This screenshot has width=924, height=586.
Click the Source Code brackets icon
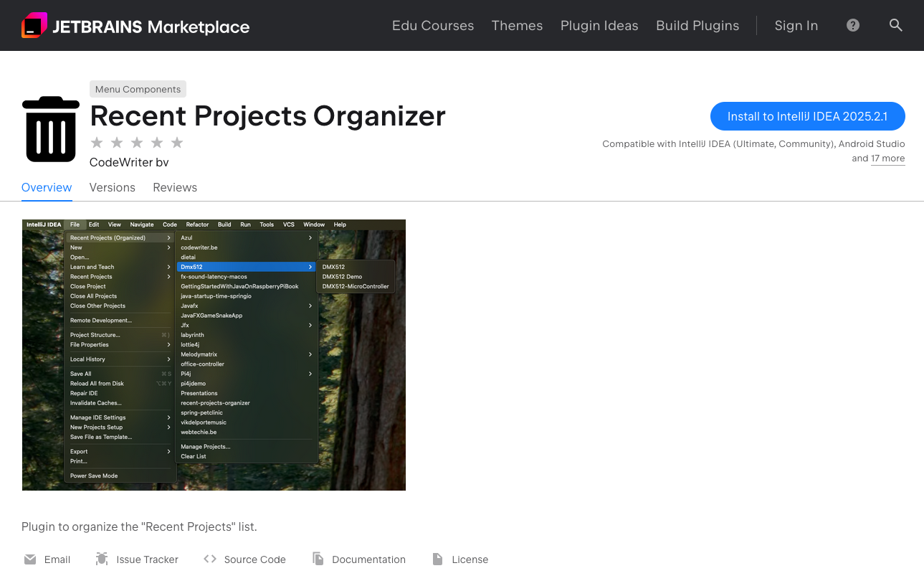point(210,559)
